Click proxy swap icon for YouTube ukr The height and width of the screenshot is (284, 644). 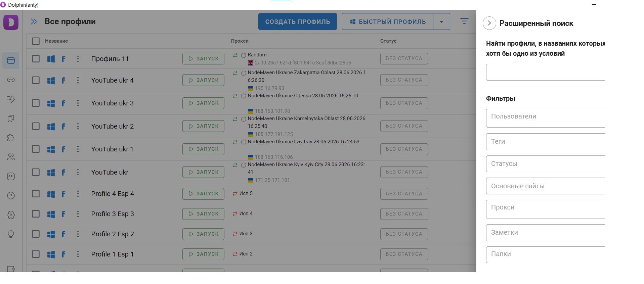[235, 165]
